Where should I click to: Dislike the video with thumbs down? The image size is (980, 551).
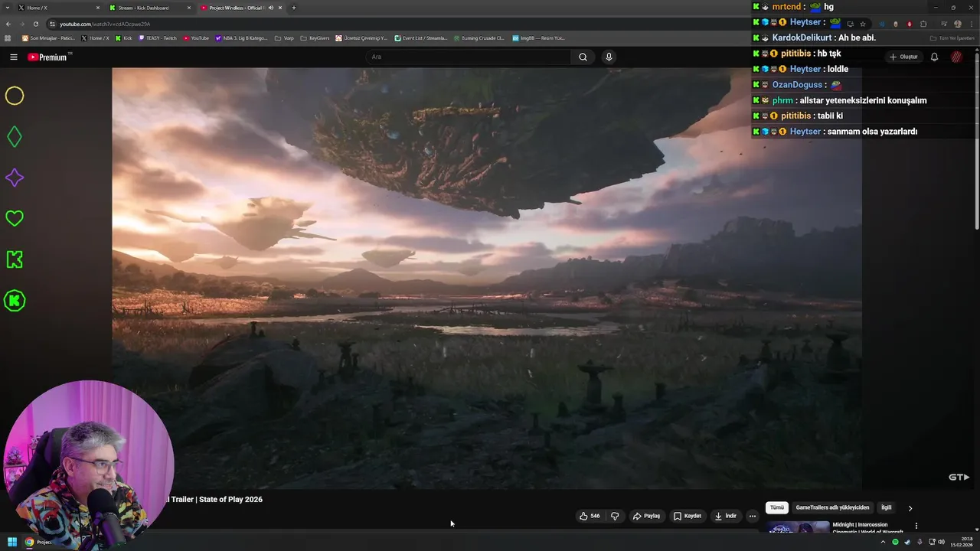click(x=615, y=516)
